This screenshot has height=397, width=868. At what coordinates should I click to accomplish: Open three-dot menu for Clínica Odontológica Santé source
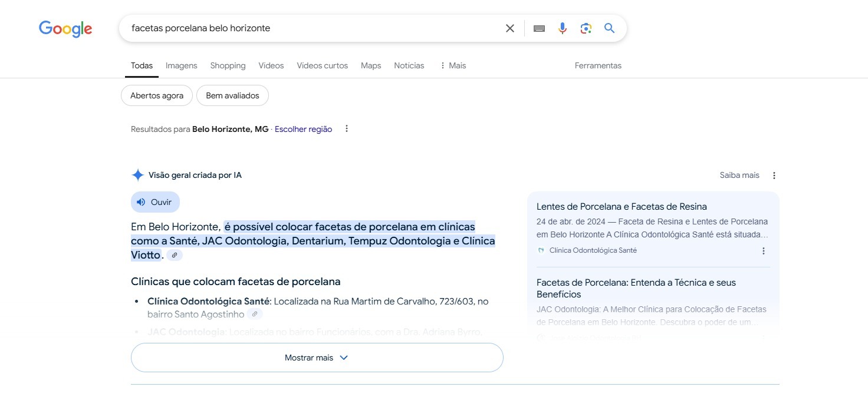(764, 251)
